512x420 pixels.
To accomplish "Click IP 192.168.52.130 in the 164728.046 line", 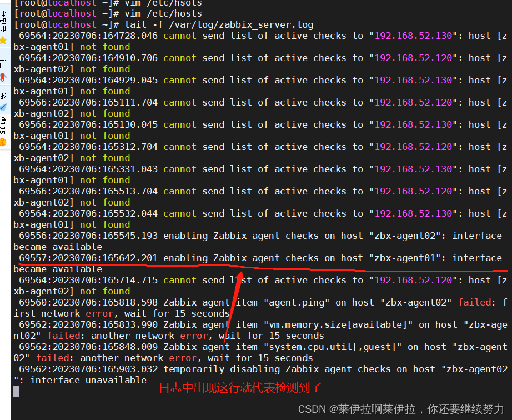I will (x=413, y=36).
